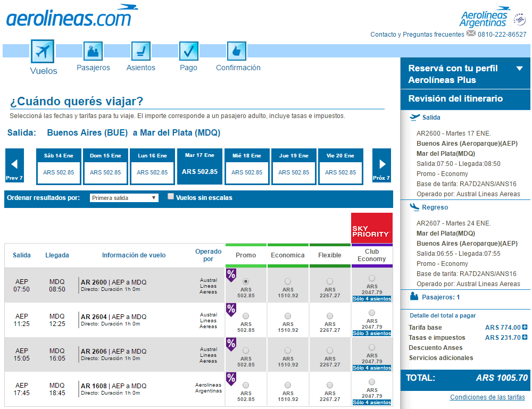Toggle Vuelos sin escalas checkbox
The height and width of the screenshot is (409, 532).
coord(171,196)
